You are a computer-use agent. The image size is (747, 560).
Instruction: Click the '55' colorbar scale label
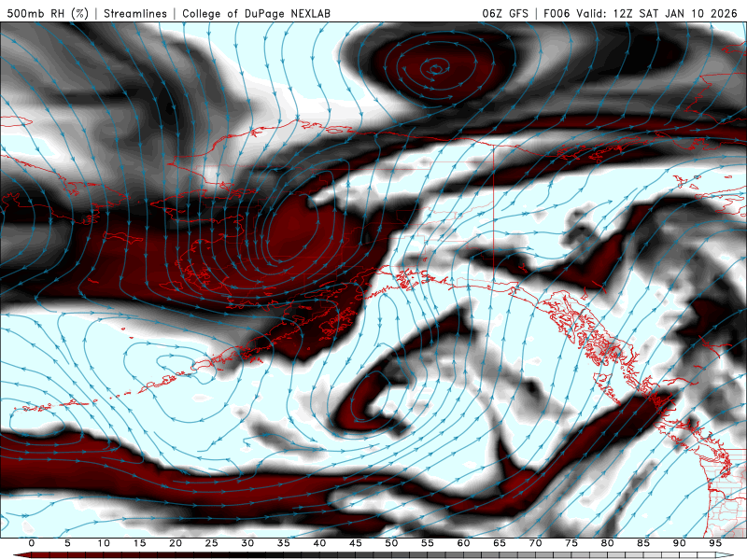tap(428, 543)
